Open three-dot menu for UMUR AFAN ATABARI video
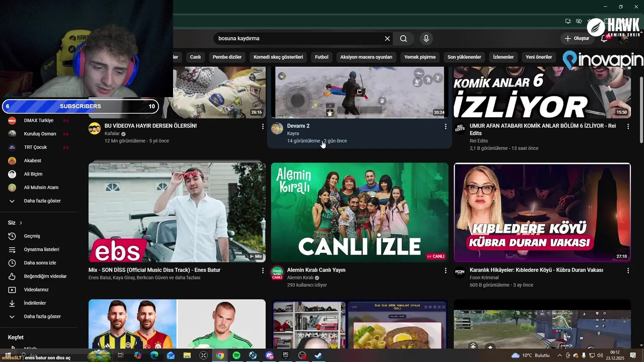 (628, 126)
